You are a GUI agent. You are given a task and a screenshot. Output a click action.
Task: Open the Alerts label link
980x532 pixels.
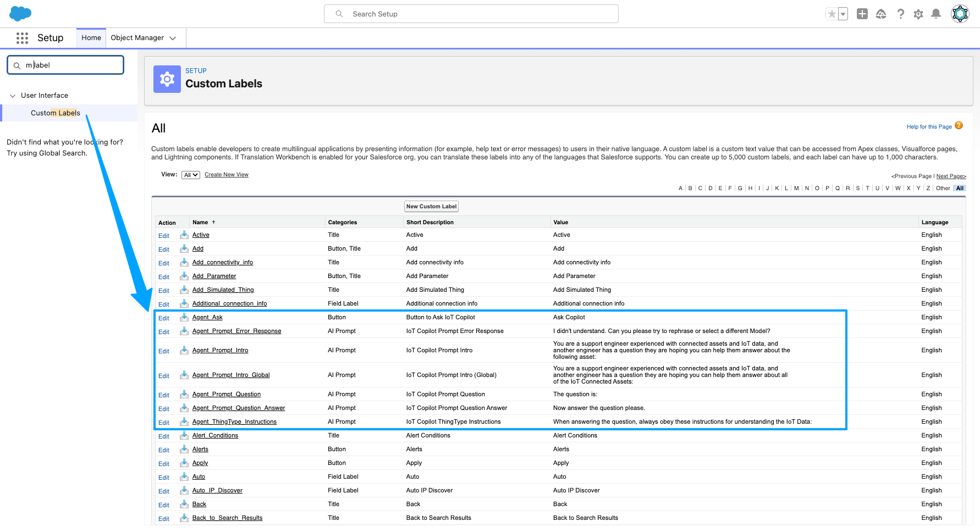[x=200, y=449]
